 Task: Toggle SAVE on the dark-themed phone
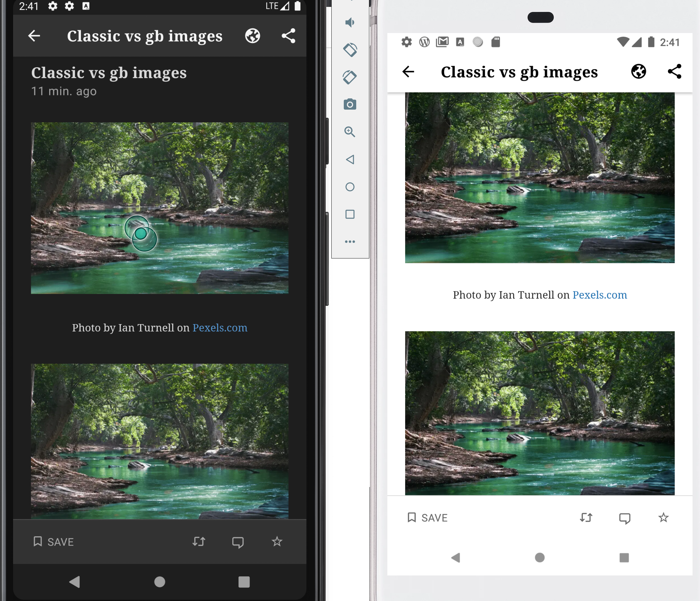pos(53,542)
